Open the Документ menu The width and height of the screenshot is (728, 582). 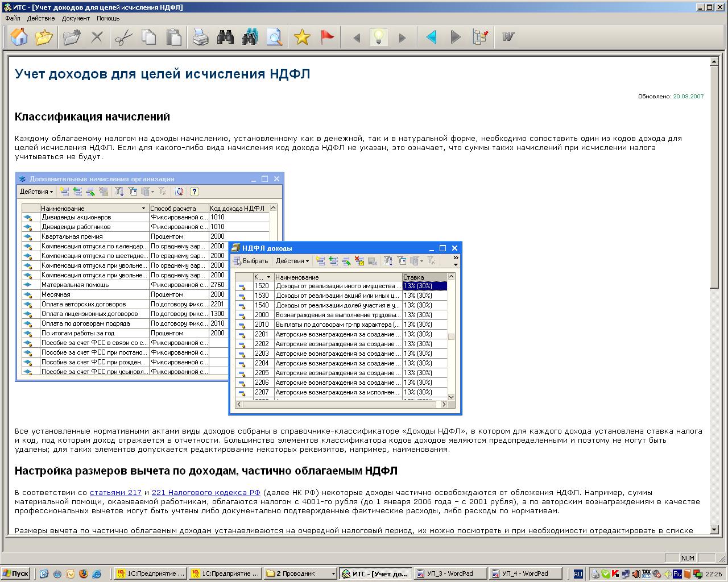pos(76,18)
